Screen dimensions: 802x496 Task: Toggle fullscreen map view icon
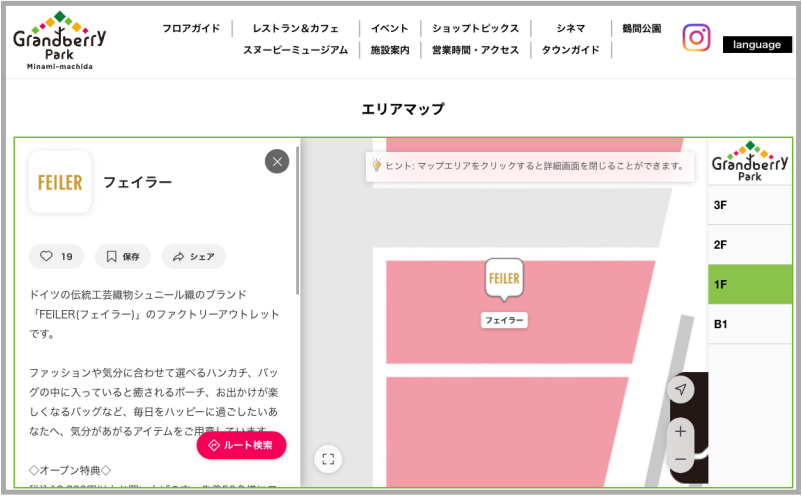pos(328,459)
